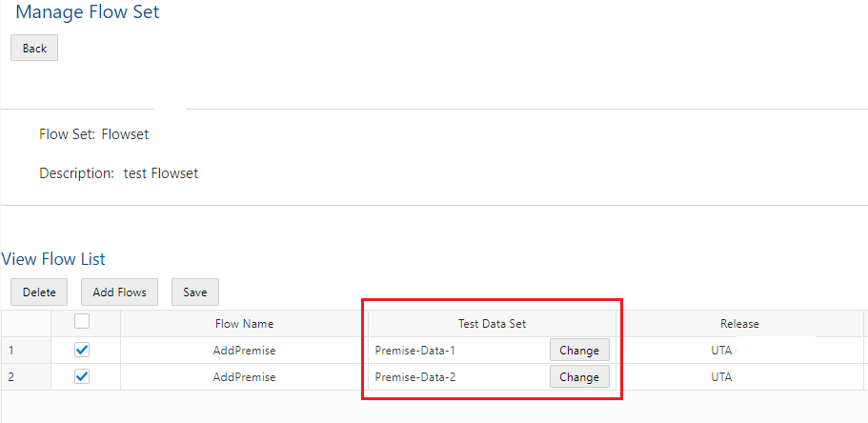Click the Flow Name column header
This screenshot has height=423, width=868.
[x=244, y=324]
